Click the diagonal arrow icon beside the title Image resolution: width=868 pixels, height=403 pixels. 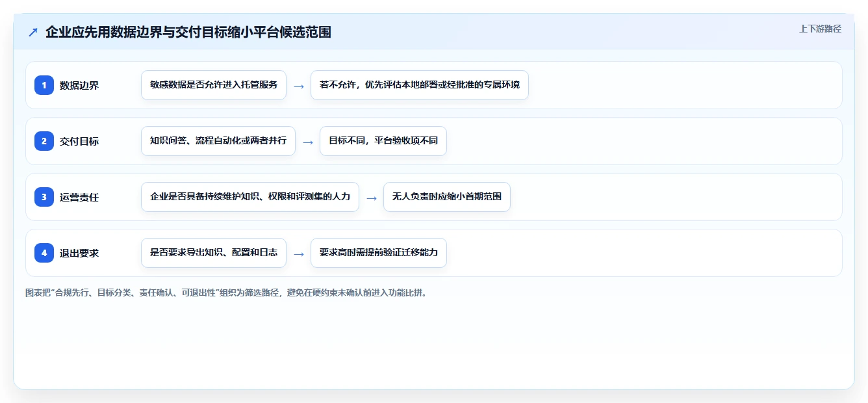33,32
